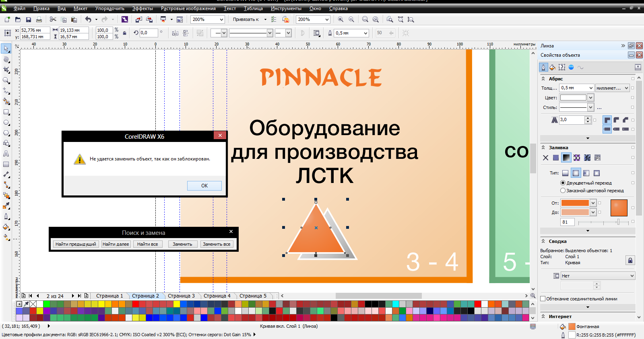Screen dimensions: 644x339
Task: Select the Outline Pen tool in toolbox
Action: 6,216
